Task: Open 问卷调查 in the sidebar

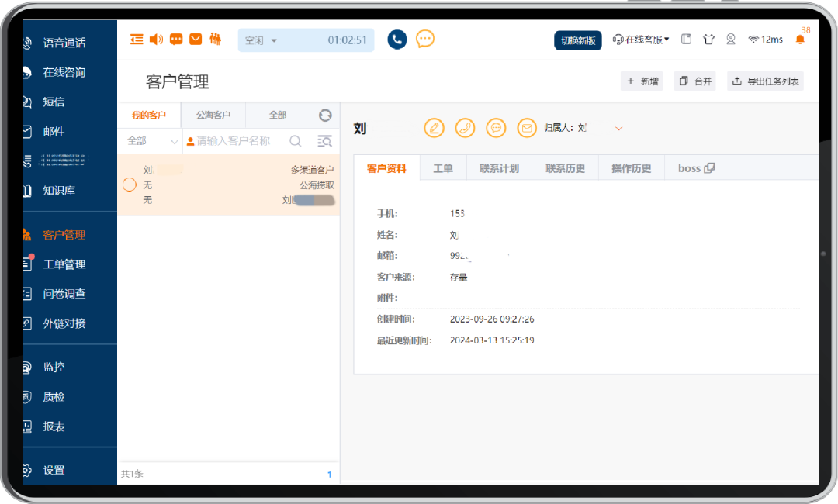Action: pos(64,294)
